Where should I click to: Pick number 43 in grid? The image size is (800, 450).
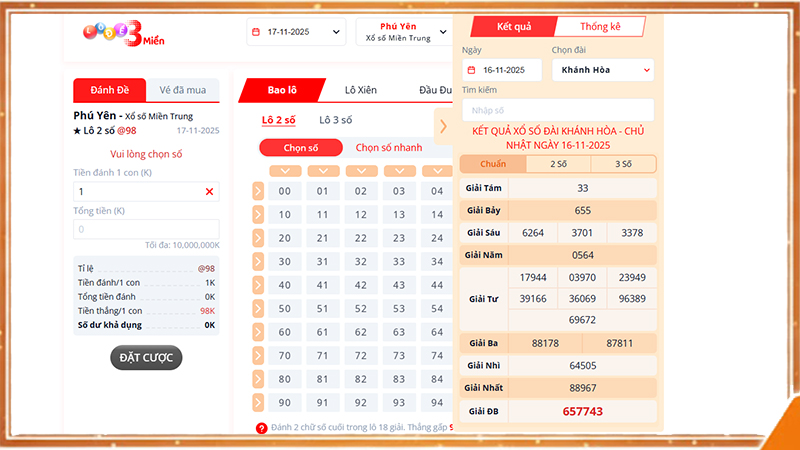click(x=399, y=285)
